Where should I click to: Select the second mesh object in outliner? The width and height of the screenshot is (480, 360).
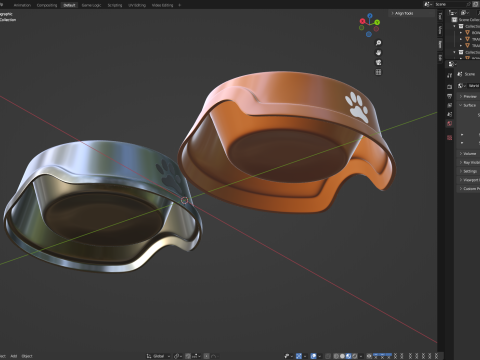tap(471, 39)
